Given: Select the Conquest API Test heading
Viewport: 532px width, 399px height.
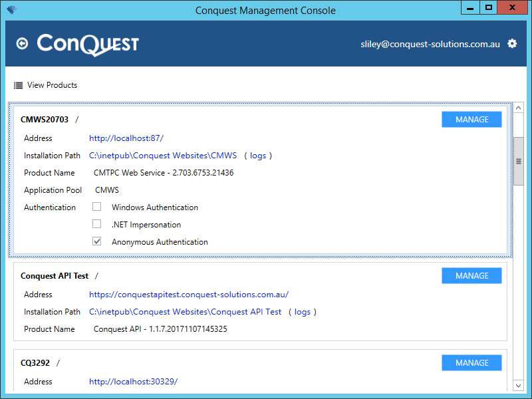Looking at the screenshot, I should coord(55,276).
